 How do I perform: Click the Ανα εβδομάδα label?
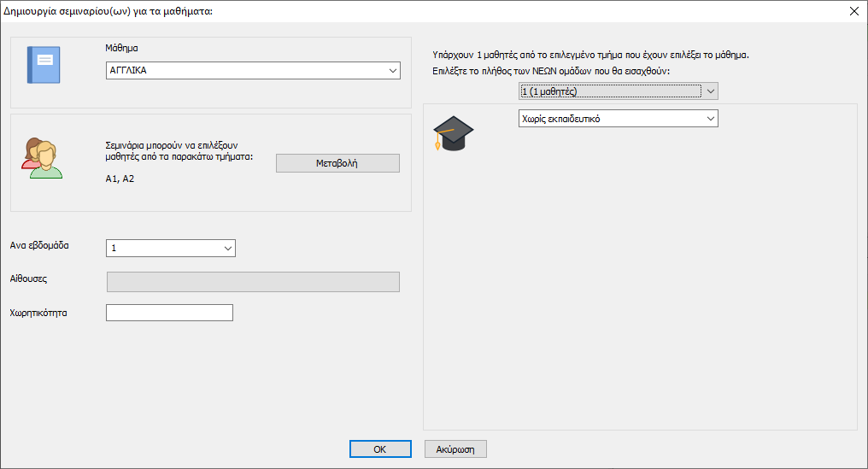[x=39, y=245]
